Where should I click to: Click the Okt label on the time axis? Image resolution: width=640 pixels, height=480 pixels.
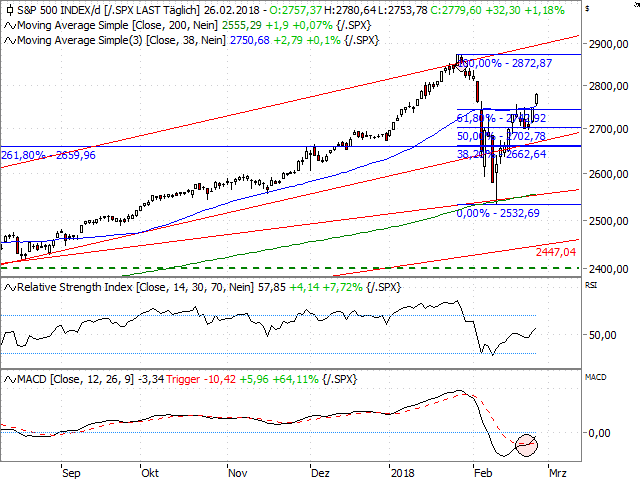pyautogui.click(x=150, y=473)
